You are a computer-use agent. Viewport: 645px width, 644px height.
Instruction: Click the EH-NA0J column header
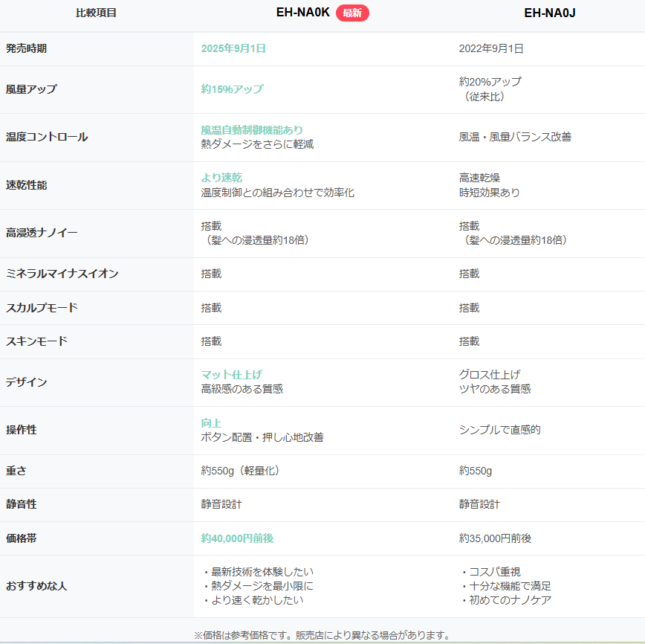549,13
